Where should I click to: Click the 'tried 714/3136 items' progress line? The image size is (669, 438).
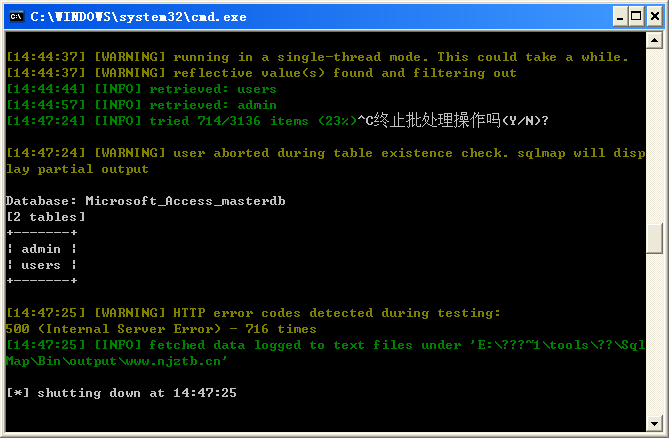pos(181,121)
